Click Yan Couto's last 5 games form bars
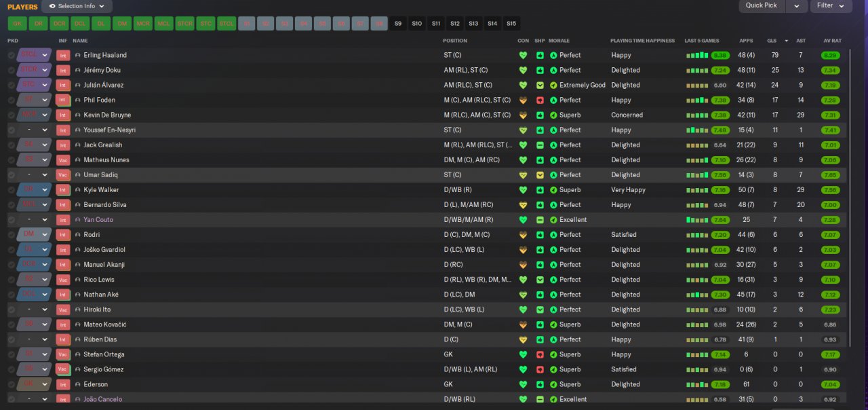The image size is (868, 410). pos(697,219)
